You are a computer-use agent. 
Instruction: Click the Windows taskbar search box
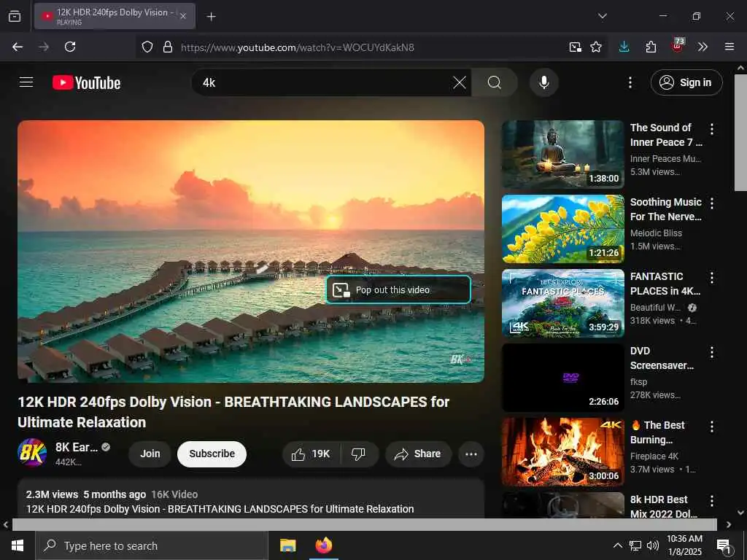152,545
